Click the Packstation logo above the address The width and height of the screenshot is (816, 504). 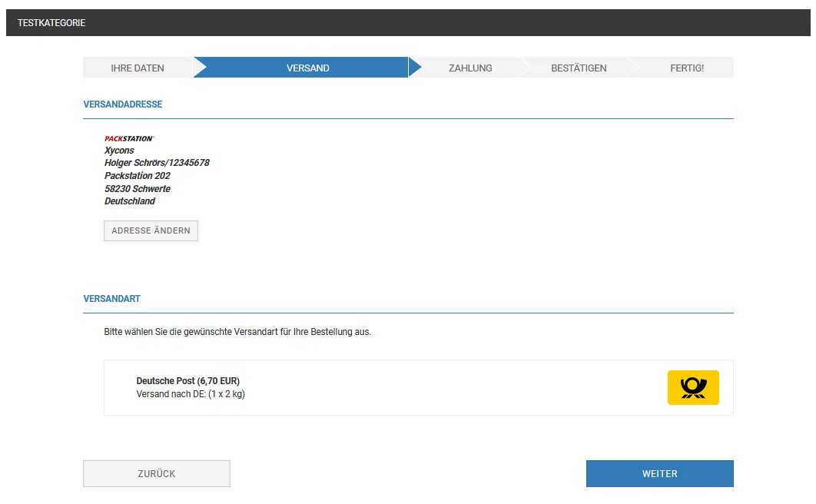(x=129, y=138)
